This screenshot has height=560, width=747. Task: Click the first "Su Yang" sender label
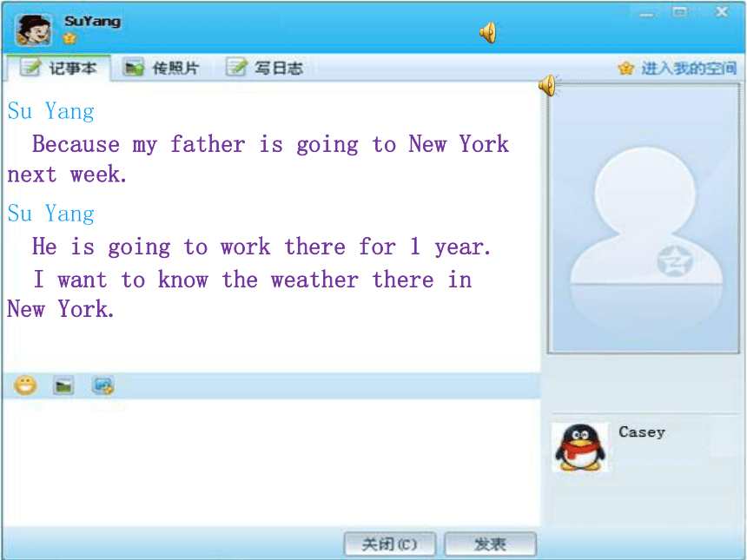coord(51,111)
